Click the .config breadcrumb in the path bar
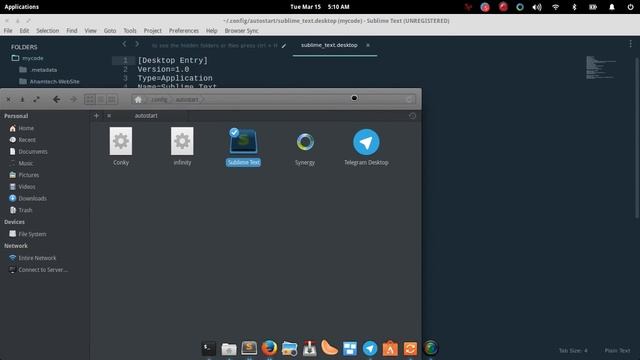Screen dimensions: 640x360 coord(159,100)
